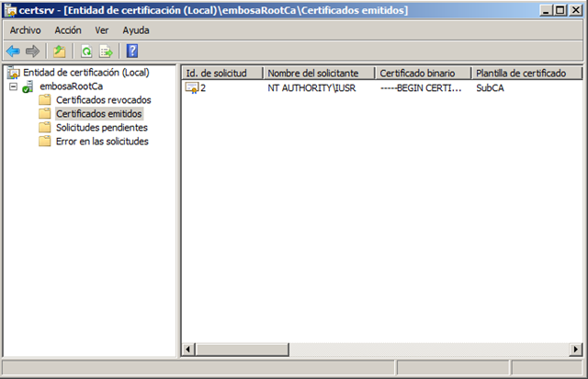588x379 pixels.
Task: Open the Ayuda menu
Action: (136, 30)
